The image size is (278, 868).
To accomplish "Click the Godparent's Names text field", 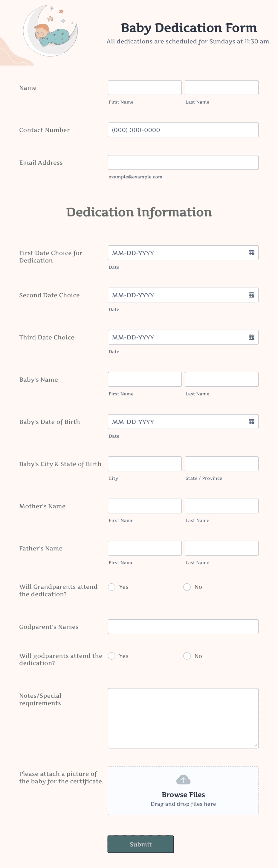I will tap(183, 626).
